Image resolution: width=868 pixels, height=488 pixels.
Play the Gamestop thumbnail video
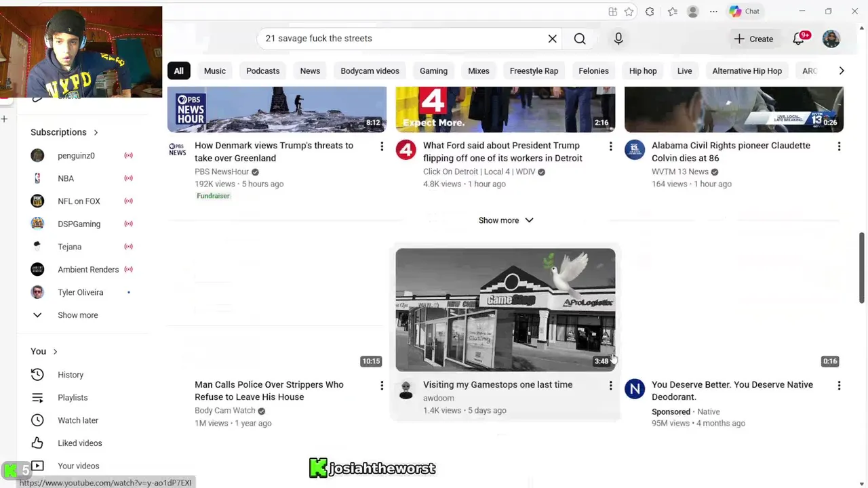(505, 310)
